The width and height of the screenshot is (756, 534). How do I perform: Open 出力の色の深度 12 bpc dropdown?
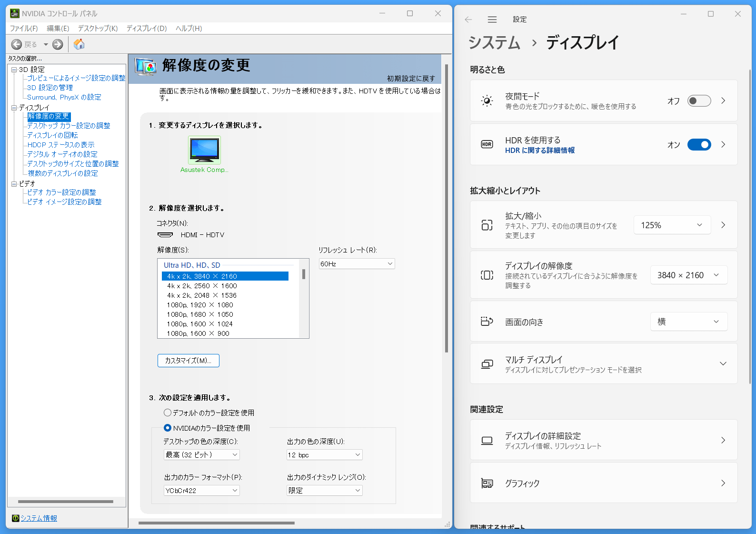click(x=325, y=455)
